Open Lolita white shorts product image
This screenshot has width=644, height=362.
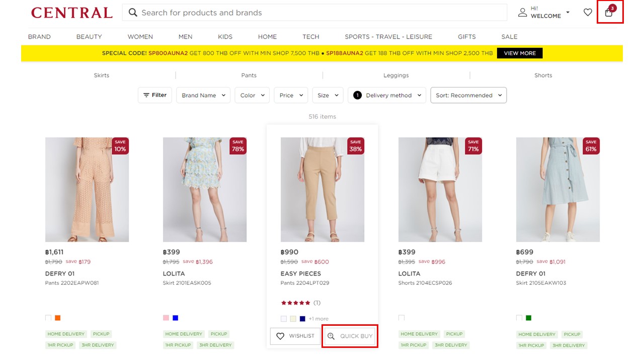coord(440,190)
